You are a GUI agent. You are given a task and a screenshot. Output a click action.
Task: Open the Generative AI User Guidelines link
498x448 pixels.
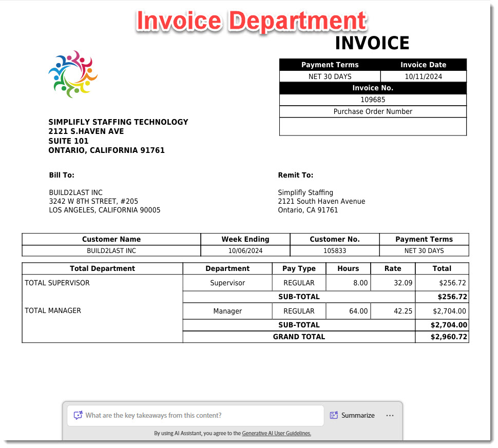(276, 433)
